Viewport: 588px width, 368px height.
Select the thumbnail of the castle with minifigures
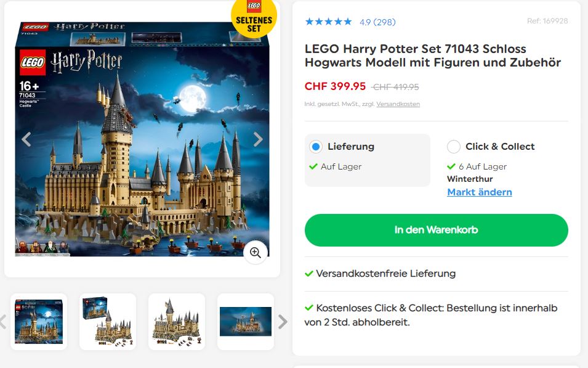pos(177,322)
